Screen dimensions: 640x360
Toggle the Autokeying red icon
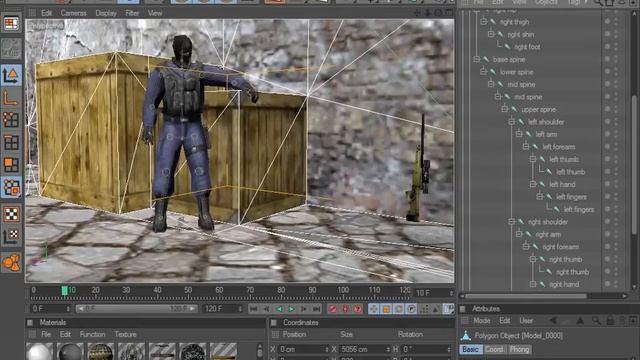tap(345, 309)
